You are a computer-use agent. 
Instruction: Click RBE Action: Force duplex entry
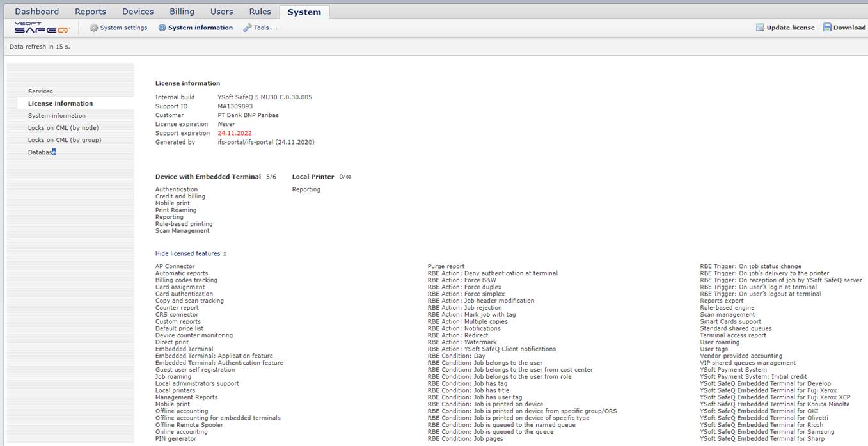(465, 287)
